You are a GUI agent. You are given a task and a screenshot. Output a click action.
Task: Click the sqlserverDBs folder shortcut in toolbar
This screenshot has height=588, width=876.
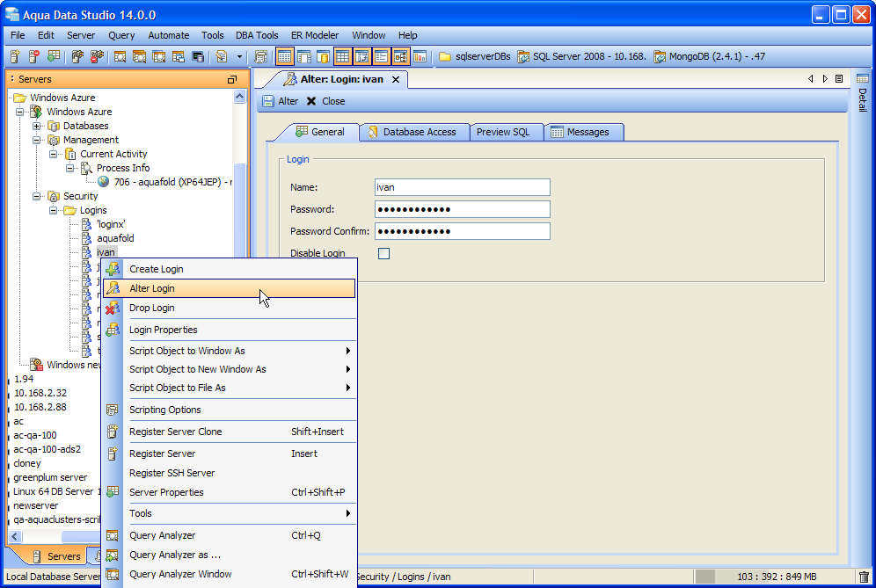click(475, 56)
